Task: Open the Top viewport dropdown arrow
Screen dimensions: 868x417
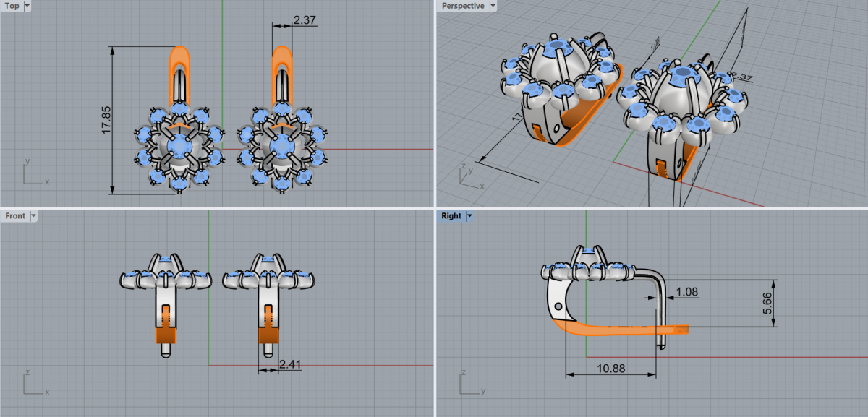Action: [x=27, y=6]
